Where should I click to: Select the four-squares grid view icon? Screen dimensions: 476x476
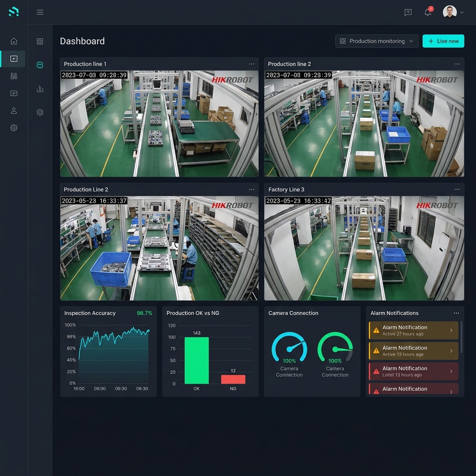pyautogui.click(x=40, y=41)
